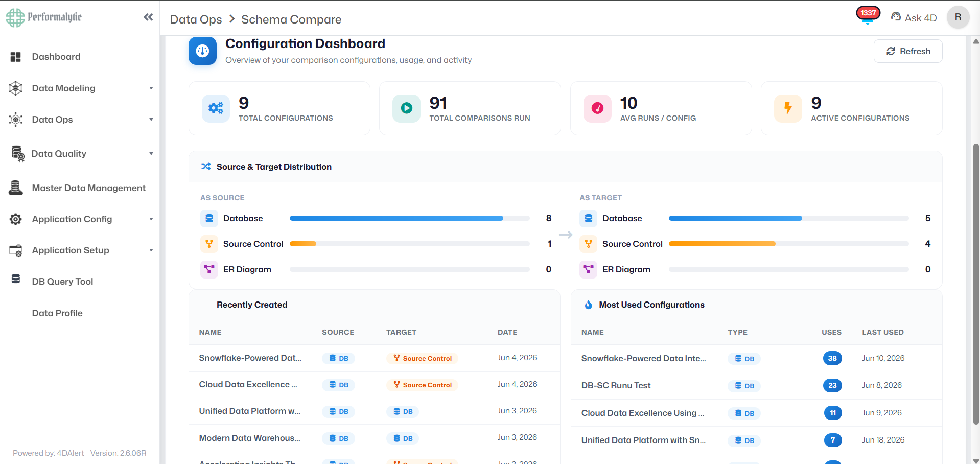Image resolution: width=980 pixels, height=464 pixels.
Task: Open Snowflake-Powered Dat... in Recently Created
Action: (250, 358)
